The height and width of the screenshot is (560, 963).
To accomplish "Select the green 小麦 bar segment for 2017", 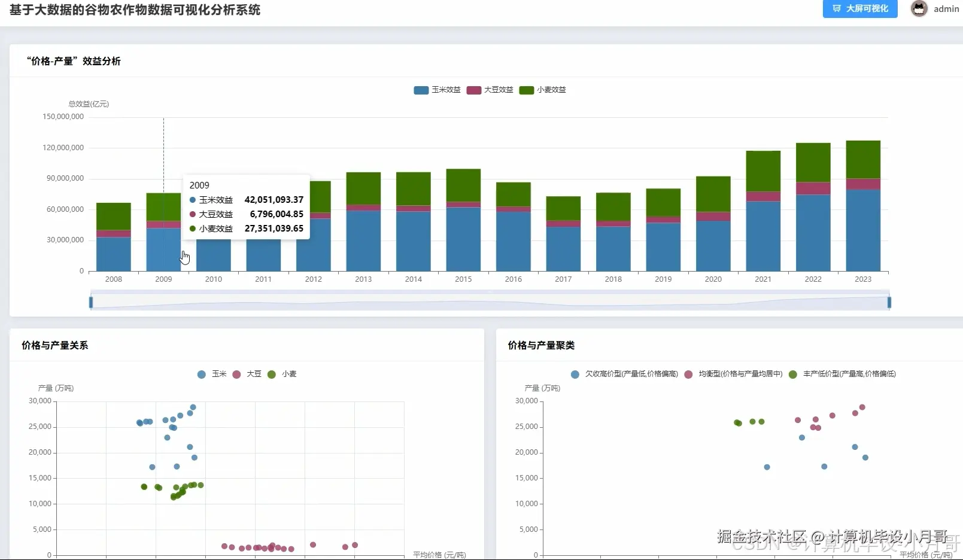I will pyautogui.click(x=563, y=208).
